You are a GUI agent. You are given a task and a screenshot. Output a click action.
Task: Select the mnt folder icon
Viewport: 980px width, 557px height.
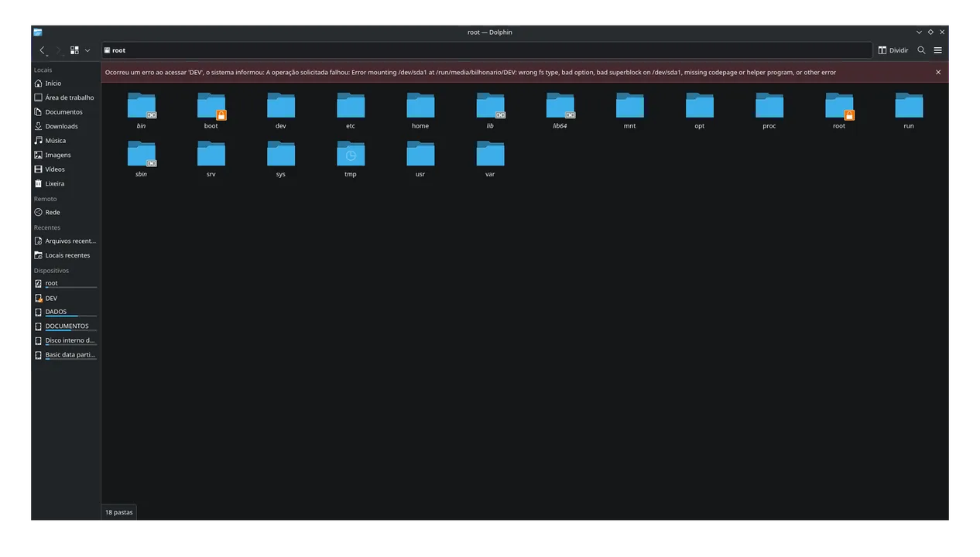[x=630, y=106]
